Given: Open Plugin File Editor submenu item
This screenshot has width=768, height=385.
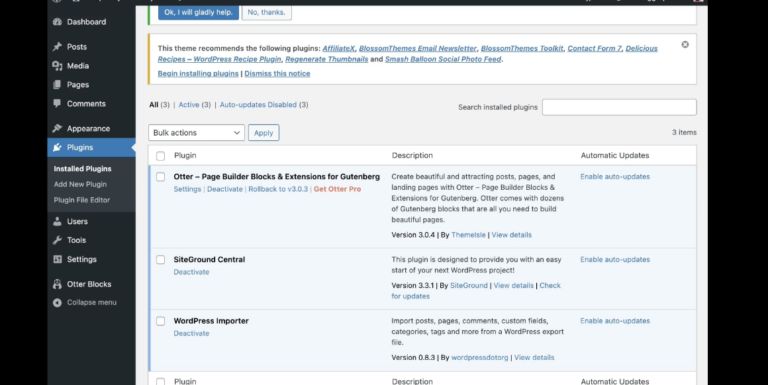Looking at the screenshot, I should point(82,200).
